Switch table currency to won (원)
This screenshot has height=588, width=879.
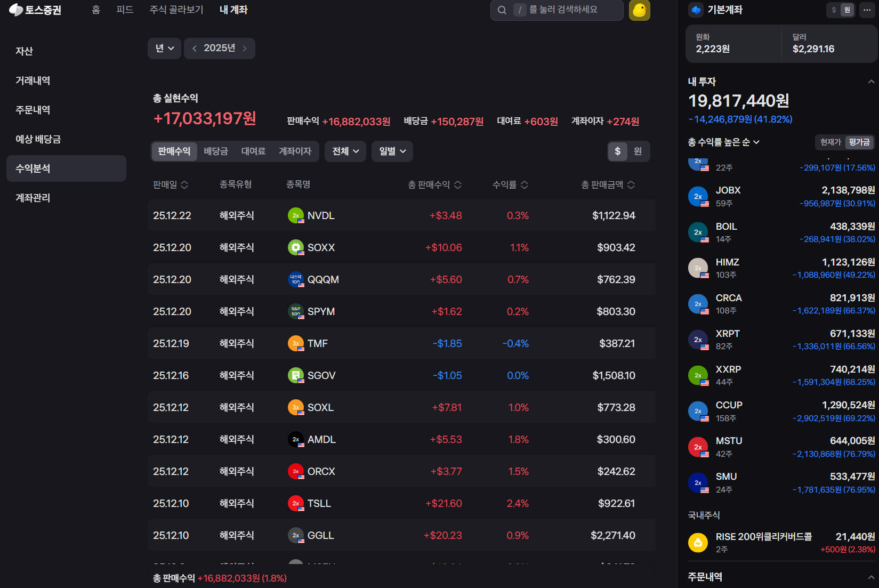[638, 151]
